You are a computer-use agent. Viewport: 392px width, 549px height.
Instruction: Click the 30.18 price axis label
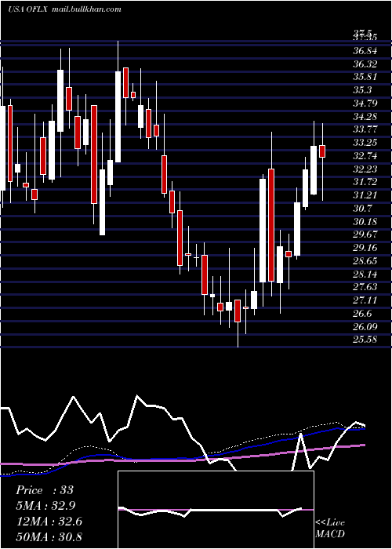click(365, 222)
